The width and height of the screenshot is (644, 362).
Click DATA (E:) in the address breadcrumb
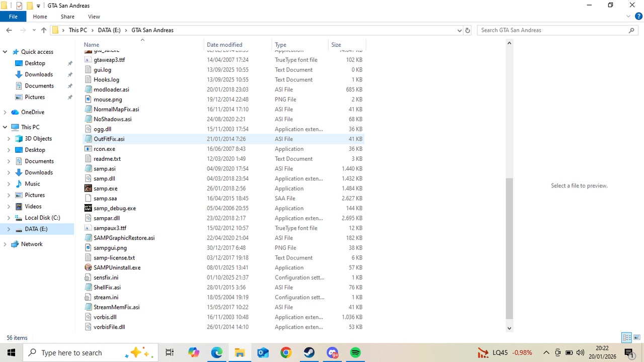coord(109,30)
